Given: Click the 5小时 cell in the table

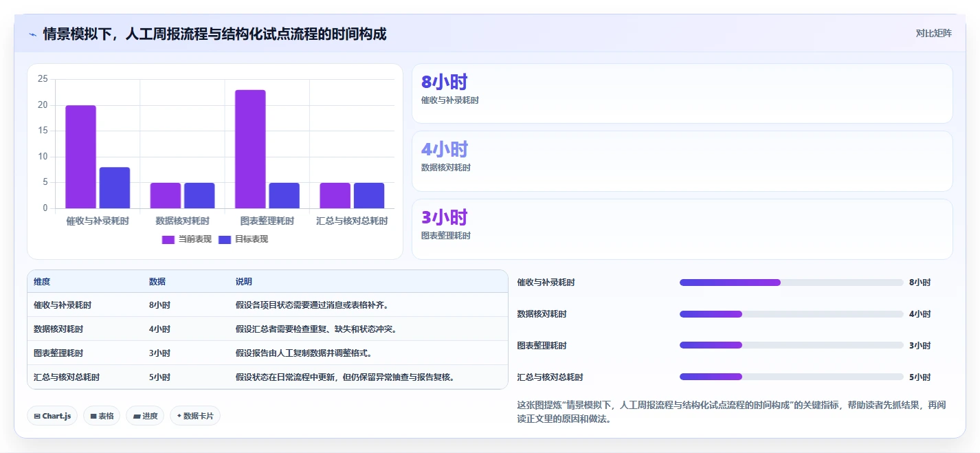Looking at the screenshot, I should pyautogui.click(x=159, y=377).
